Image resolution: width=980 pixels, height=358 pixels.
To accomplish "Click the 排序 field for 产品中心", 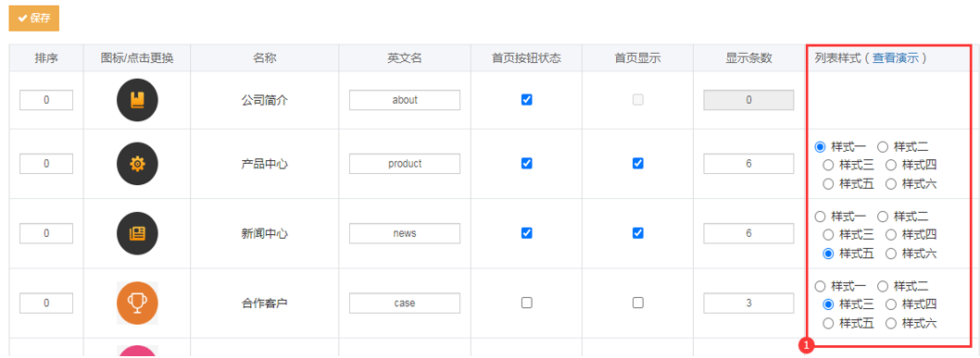I will [x=46, y=164].
